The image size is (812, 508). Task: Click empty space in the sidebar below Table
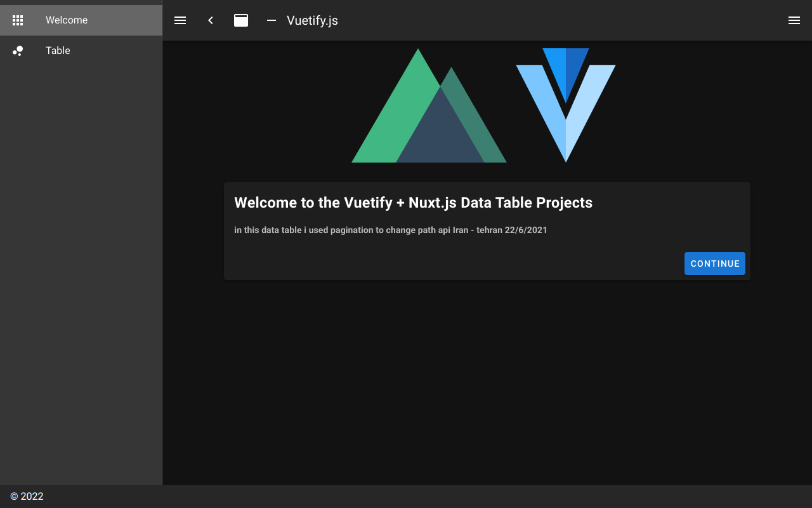tap(81, 254)
